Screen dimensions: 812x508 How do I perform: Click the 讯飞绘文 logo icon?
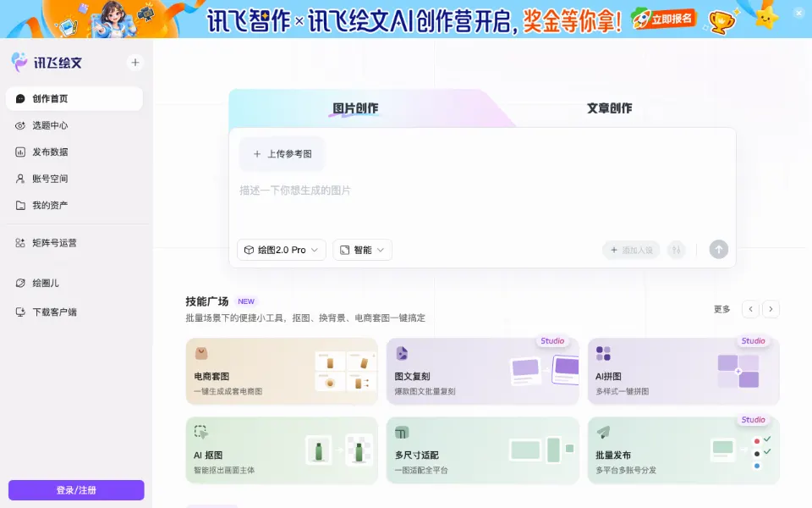[19, 62]
